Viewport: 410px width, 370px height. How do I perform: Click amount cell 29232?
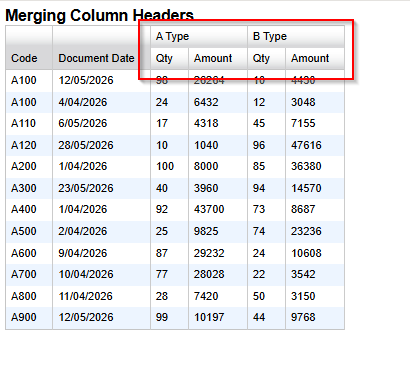218,253
